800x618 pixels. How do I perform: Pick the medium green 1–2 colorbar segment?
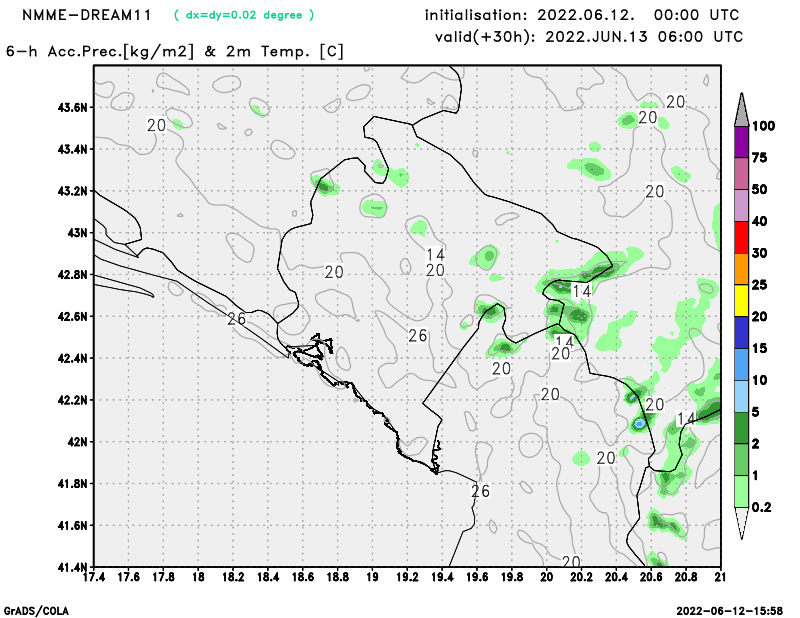(741, 459)
